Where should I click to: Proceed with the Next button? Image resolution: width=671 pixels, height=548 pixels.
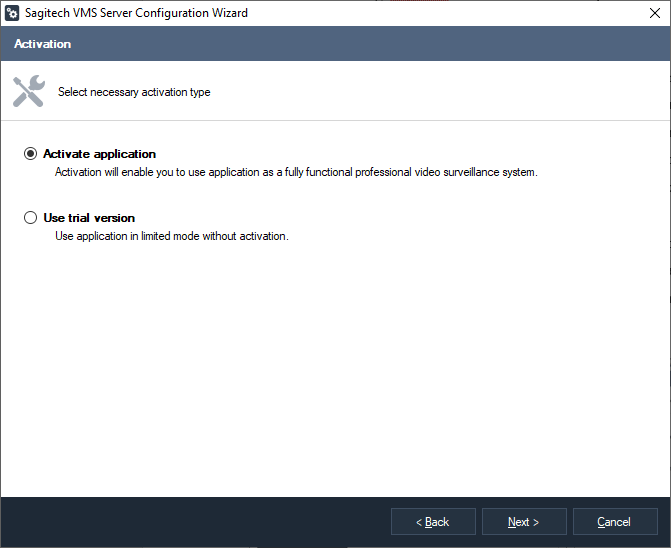[x=524, y=522]
